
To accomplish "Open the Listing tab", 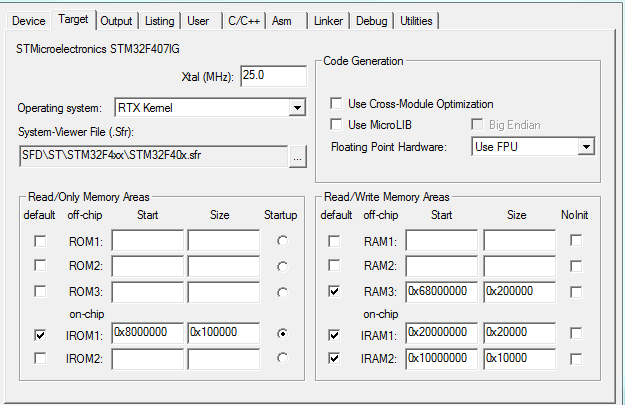I will point(159,21).
